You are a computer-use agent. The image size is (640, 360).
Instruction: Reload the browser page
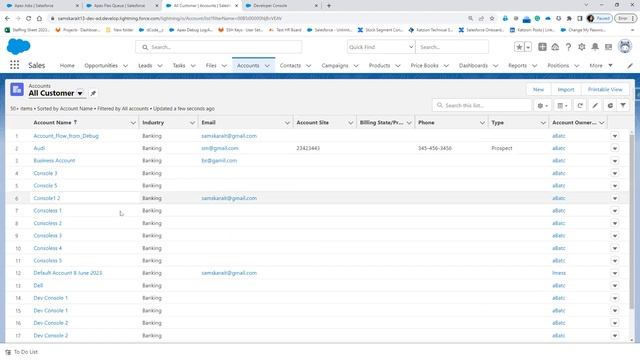point(29,18)
